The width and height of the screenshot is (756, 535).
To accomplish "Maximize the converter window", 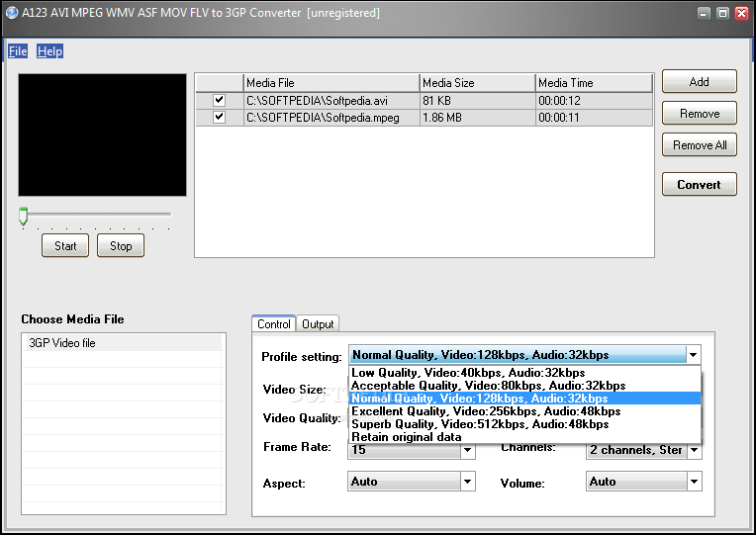I will pos(722,13).
